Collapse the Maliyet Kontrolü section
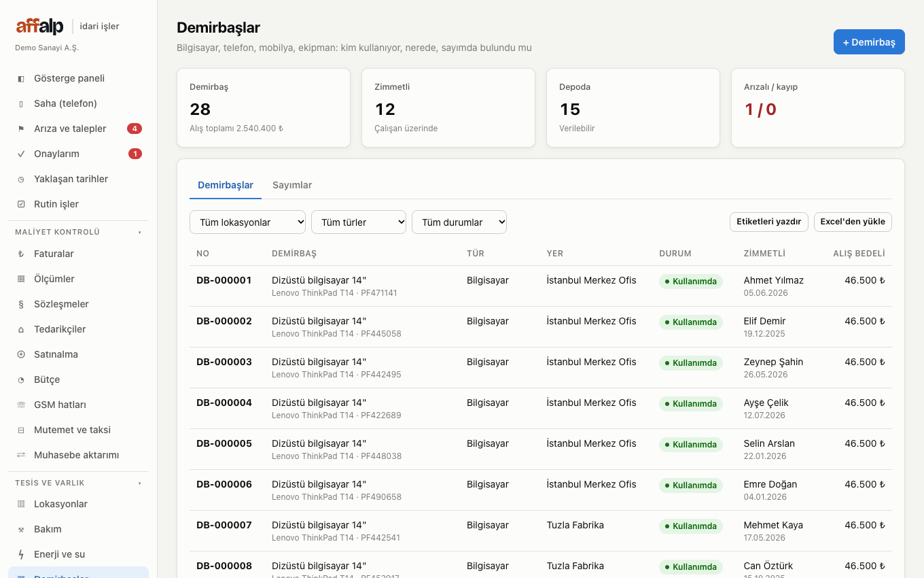Screen dimensions: 924x578 140,233
